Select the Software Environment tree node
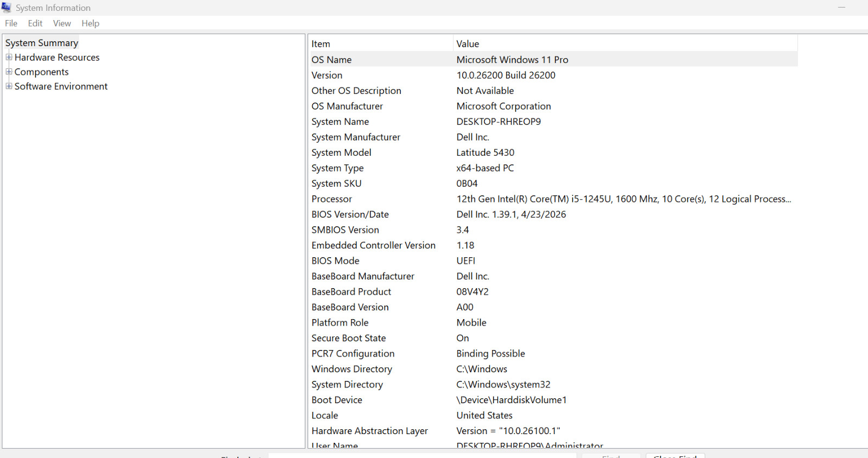The width and height of the screenshot is (868, 458). pyautogui.click(x=61, y=86)
